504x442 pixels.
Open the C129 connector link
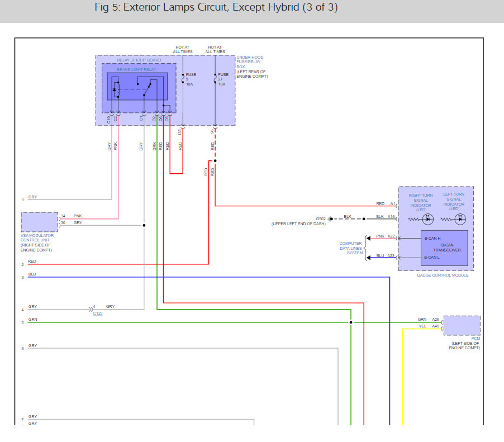98,313
